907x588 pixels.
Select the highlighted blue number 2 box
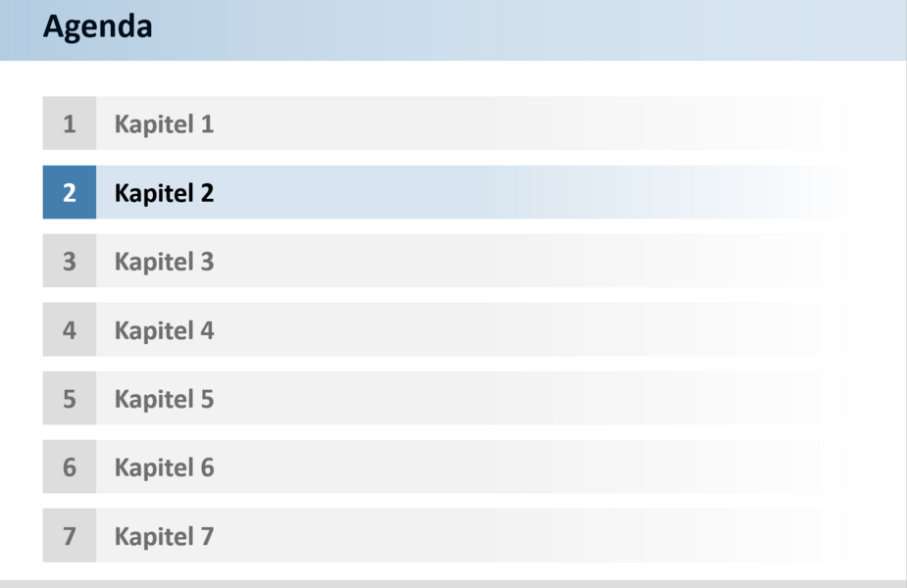coord(70,192)
